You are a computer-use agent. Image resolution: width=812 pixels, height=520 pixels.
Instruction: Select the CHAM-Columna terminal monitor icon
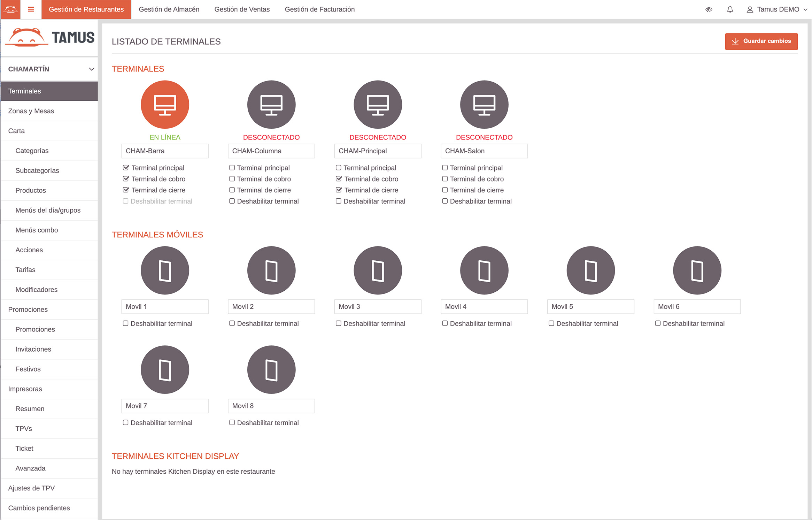click(271, 105)
